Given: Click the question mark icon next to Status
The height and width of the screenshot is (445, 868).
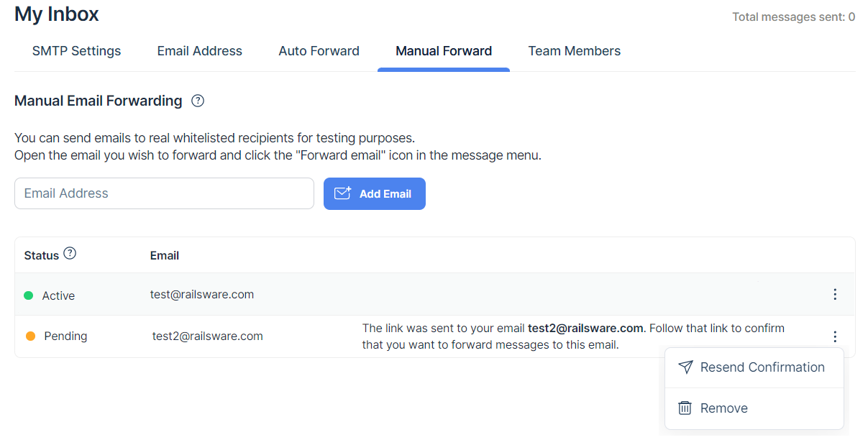Looking at the screenshot, I should (x=70, y=254).
